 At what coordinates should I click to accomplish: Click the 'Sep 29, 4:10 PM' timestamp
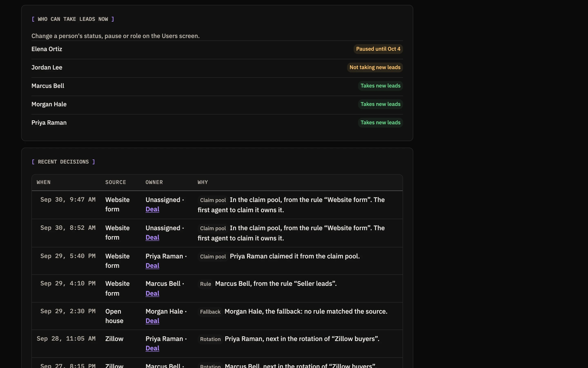pos(68,284)
